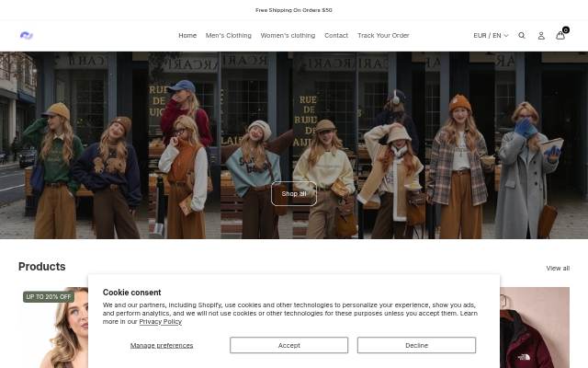Expand the EUR / EN currency selector
Image resolution: width=588 pixels, height=368 pixels.
tap(491, 35)
